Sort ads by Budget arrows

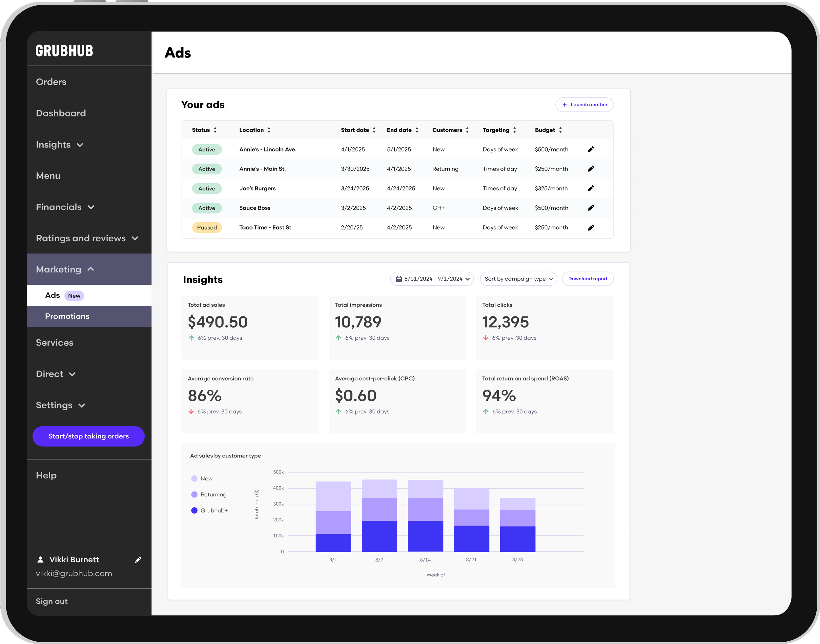coord(561,130)
